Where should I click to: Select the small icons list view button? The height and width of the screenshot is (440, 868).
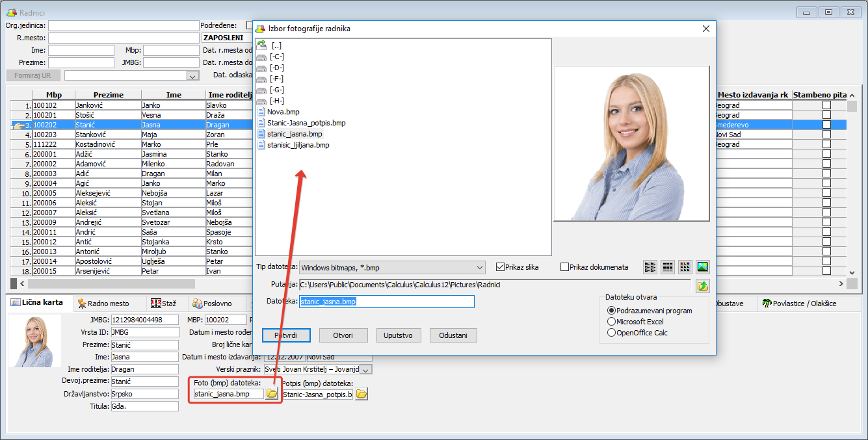click(650, 266)
